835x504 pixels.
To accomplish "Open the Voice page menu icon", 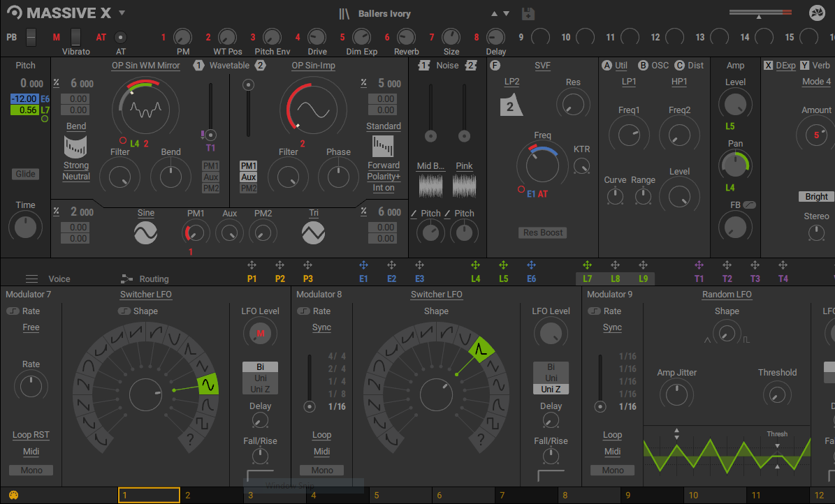I will tap(32, 279).
